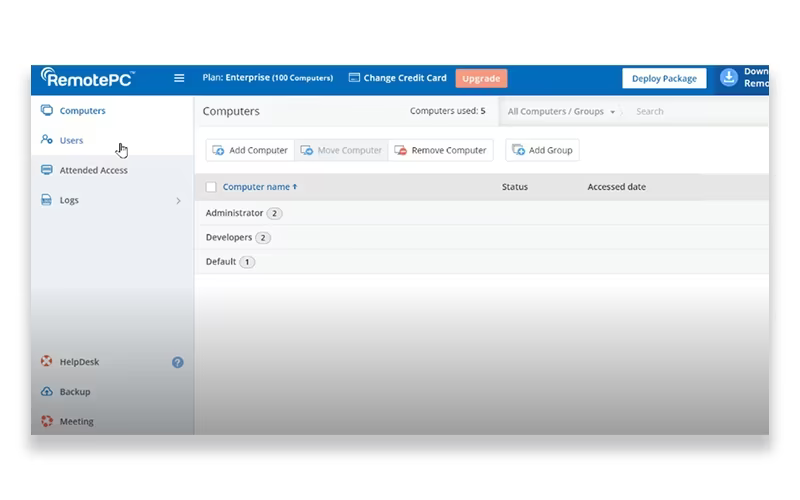Click the Move Computer icon
Screen dimensions: 800x500
pyautogui.click(x=307, y=151)
